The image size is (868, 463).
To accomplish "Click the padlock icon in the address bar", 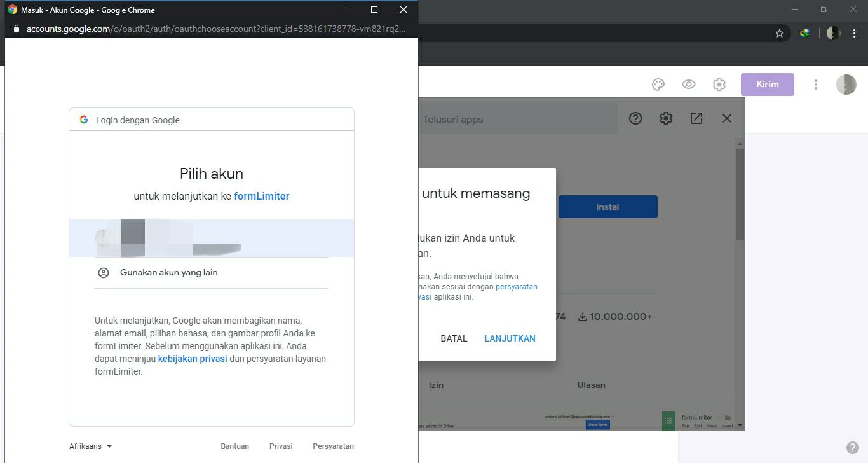I will (15, 29).
